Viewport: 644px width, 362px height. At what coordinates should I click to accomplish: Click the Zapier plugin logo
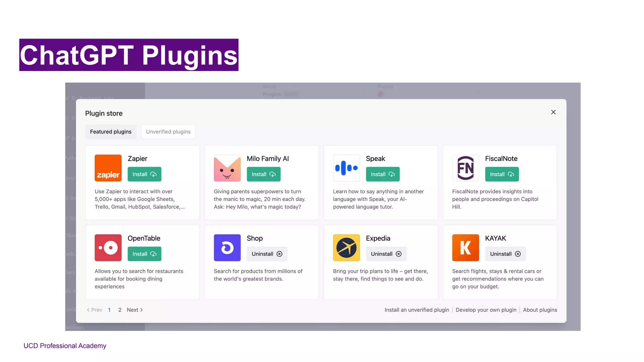point(108,168)
